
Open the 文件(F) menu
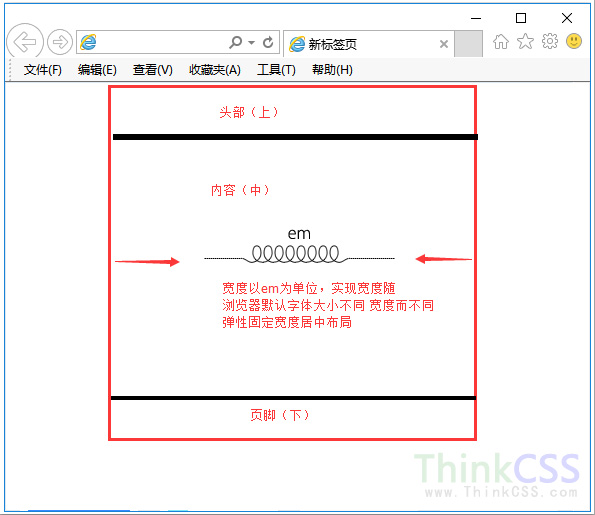tap(42, 70)
